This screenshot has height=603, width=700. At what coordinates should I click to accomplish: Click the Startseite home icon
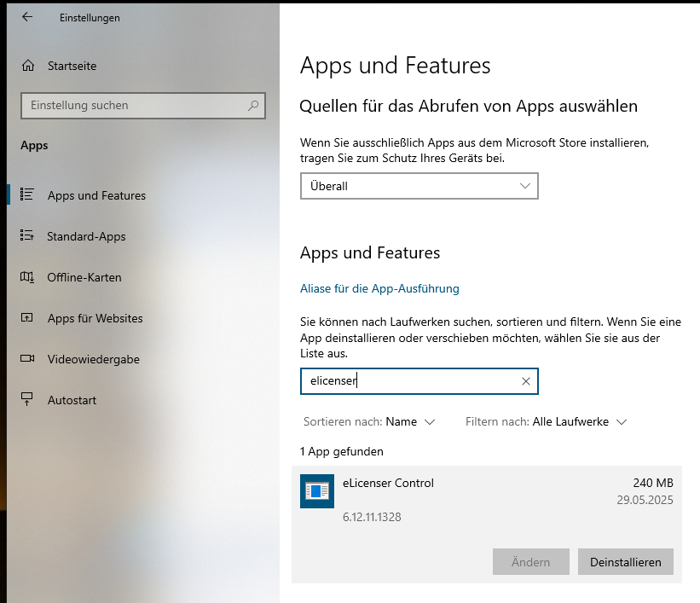[x=28, y=66]
